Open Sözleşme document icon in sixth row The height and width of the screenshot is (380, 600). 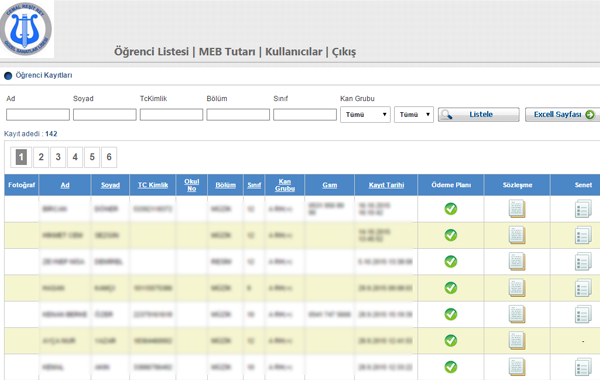coord(517,341)
